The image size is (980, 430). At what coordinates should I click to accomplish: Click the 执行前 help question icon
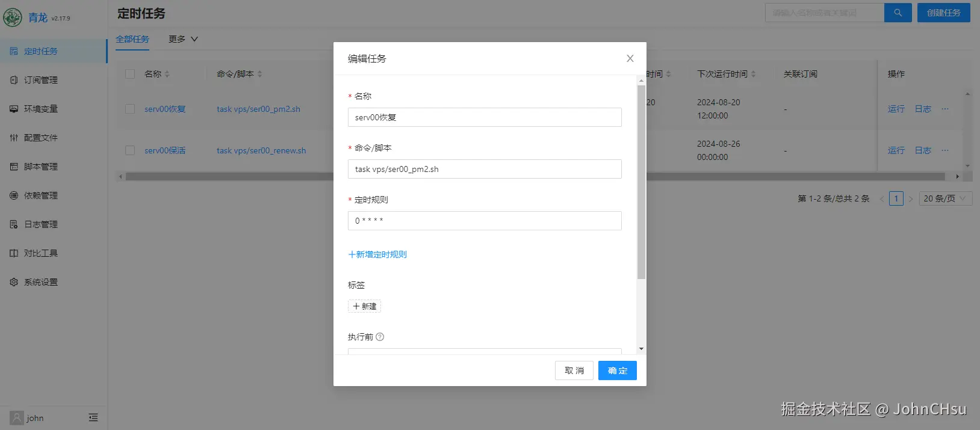click(380, 337)
